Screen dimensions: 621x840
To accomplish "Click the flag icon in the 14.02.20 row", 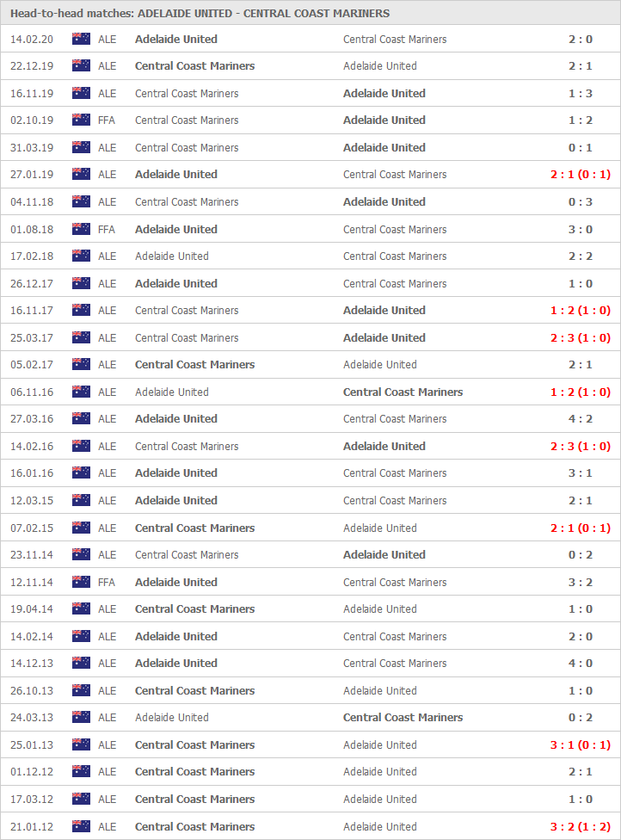I will click(81, 39).
